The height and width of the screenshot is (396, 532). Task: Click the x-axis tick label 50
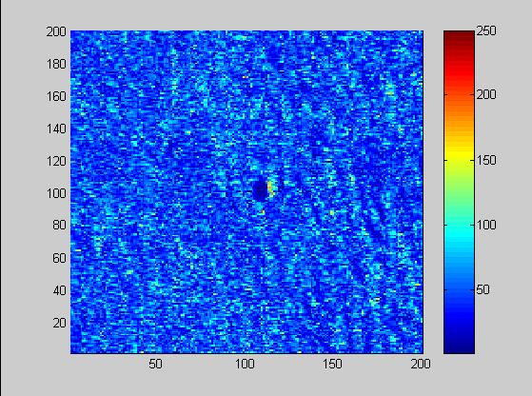155,364
